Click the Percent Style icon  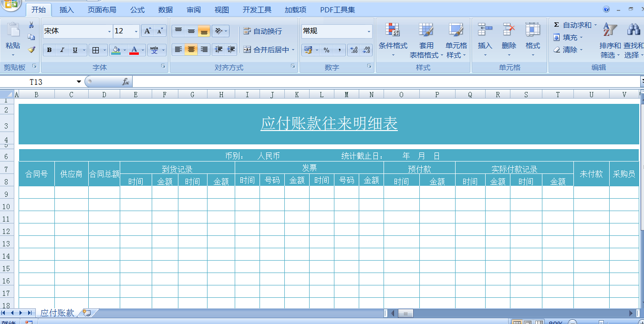point(326,50)
